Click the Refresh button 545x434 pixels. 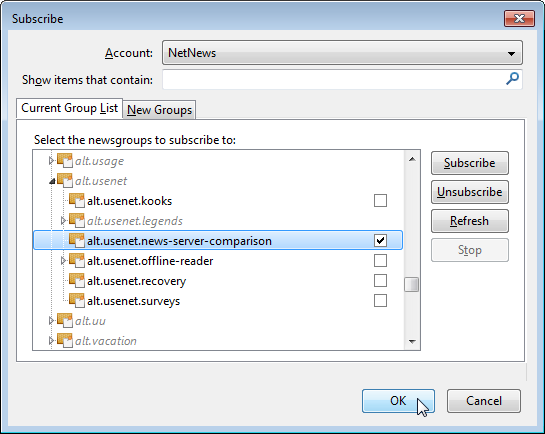[x=470, y=221]
